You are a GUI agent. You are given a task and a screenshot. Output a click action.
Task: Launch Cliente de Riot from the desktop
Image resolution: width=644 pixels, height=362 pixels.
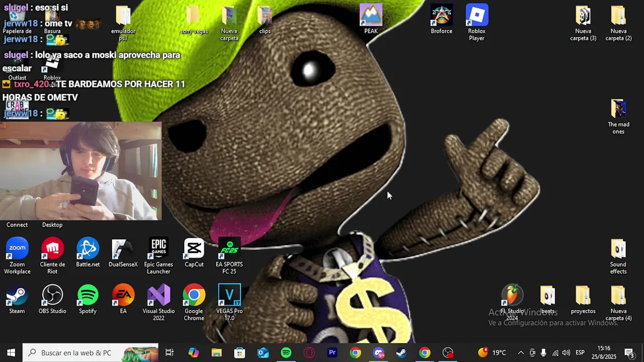[x=52, y=255]
